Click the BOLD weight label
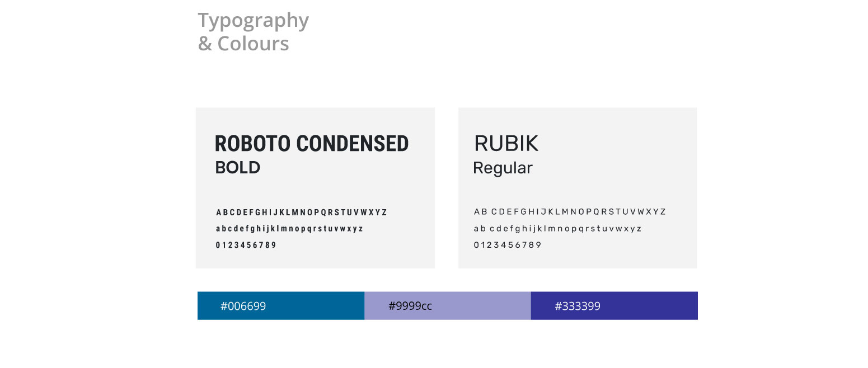This screenshot has height=368, width=868. 238,168
